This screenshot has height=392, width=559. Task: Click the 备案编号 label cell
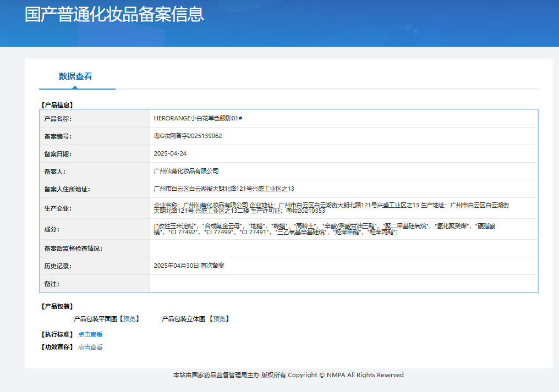click(x=95, y=136)
